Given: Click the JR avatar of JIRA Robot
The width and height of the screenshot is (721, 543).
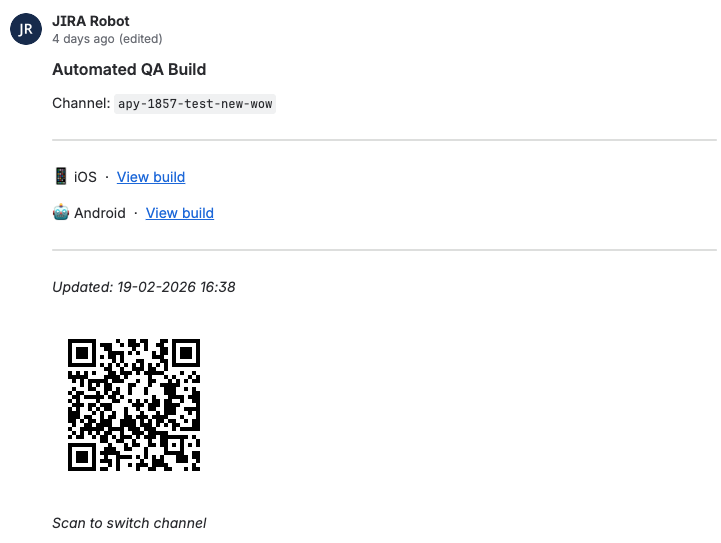Looking at the screenshot, I should click(x=26, y=30).
